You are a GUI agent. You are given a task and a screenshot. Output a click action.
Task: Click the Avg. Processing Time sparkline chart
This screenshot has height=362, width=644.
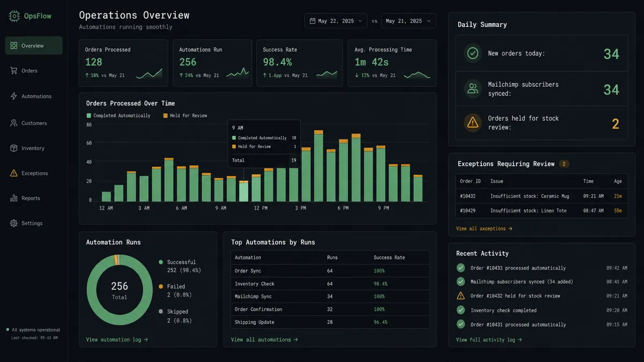(417, 75)
